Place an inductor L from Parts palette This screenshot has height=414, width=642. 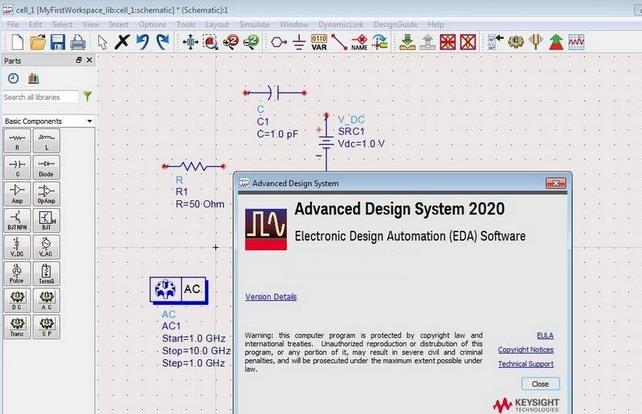click(x=46, y=141)
